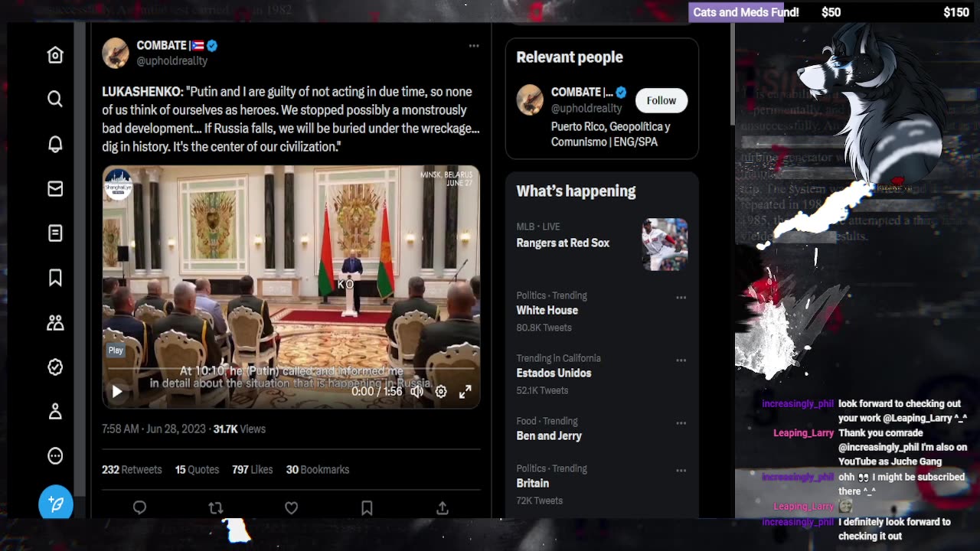Go to Twitter Home icon
Screen dimensions: 980x551
(x=55, y=55)
